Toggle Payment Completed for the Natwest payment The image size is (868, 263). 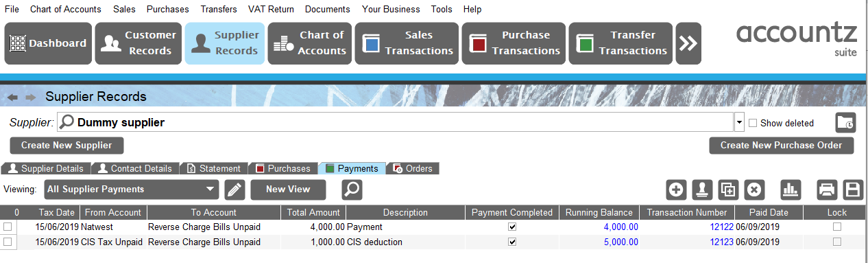pos(512,227)
